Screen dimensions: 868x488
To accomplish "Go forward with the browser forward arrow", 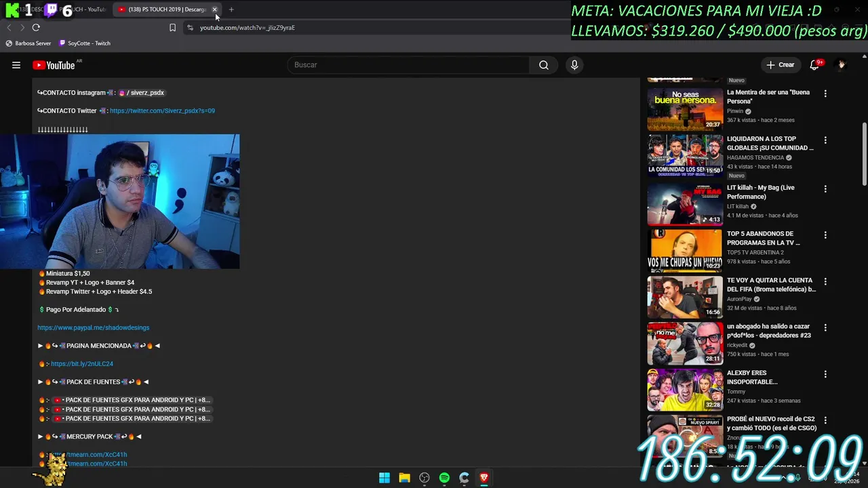I will click(x=22, y=28).
